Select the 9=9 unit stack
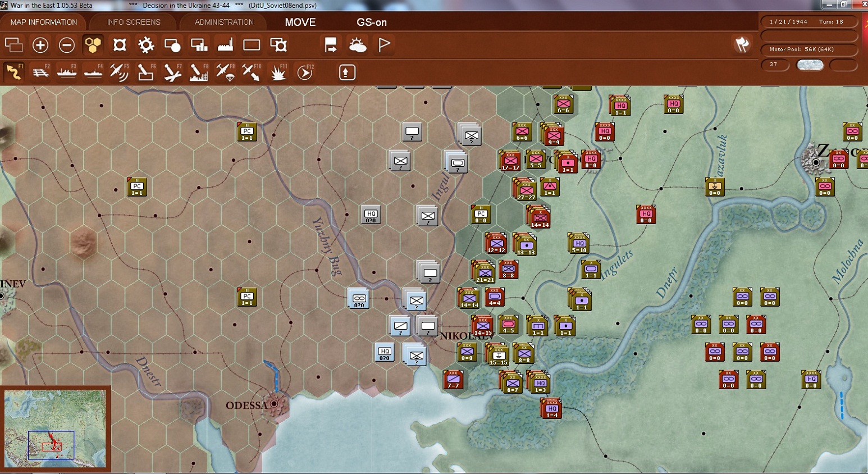 coord(553,135)
